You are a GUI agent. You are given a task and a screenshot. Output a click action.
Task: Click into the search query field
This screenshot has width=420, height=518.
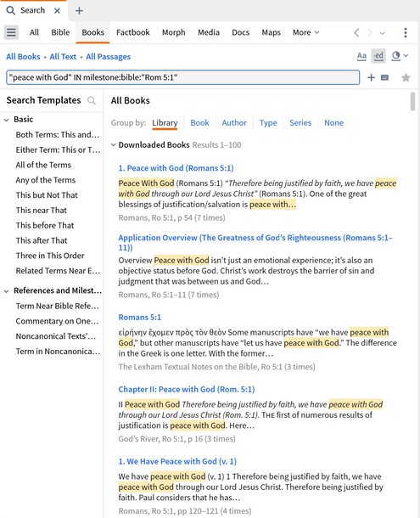182,77
